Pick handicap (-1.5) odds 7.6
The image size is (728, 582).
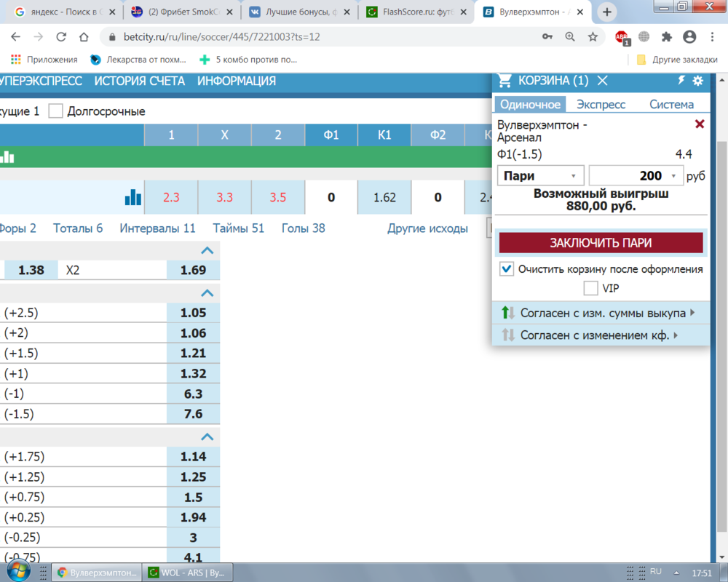[x=193, y=414]
